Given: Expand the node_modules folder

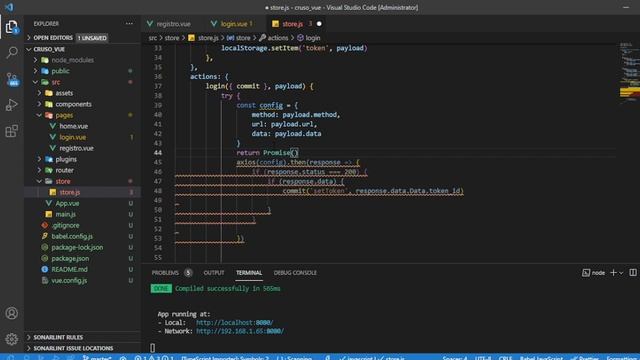Looking at the screenshot, I should 72,60.
